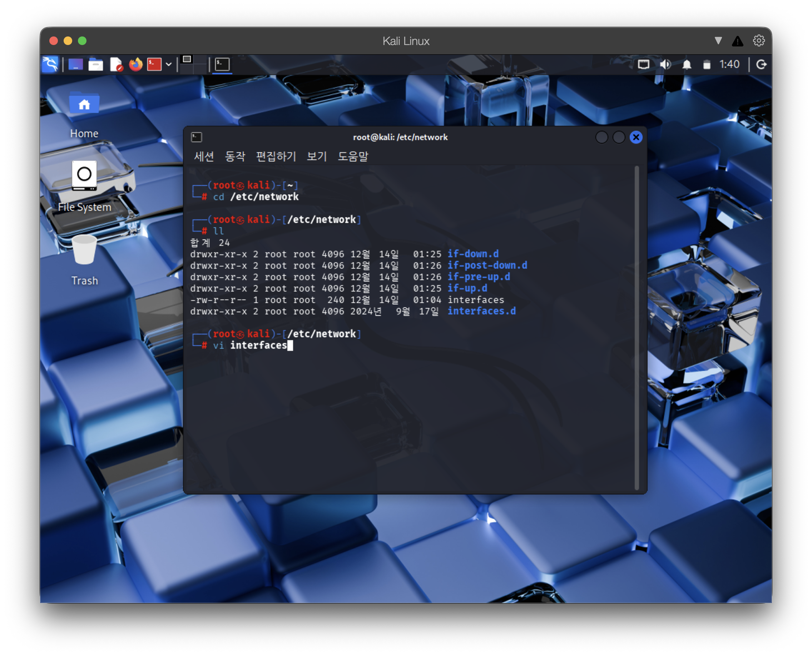Show desktop using the blue panel icon

(x=76, y=64)
